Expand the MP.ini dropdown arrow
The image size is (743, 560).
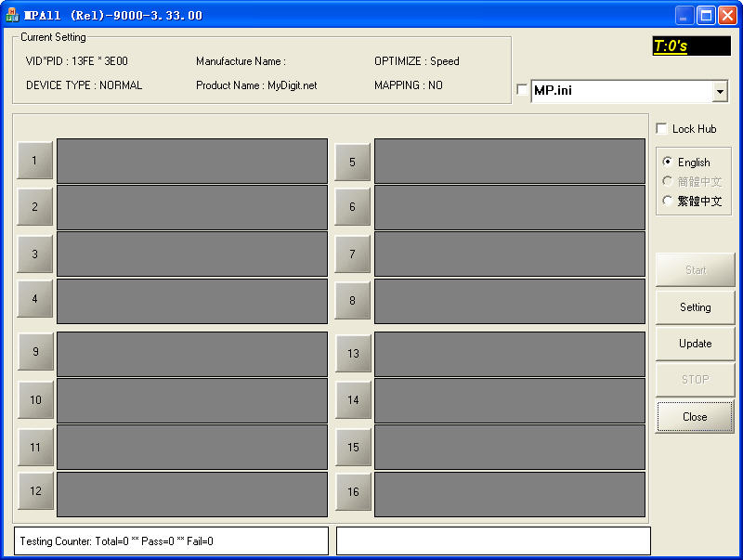(x=720, y=91)
